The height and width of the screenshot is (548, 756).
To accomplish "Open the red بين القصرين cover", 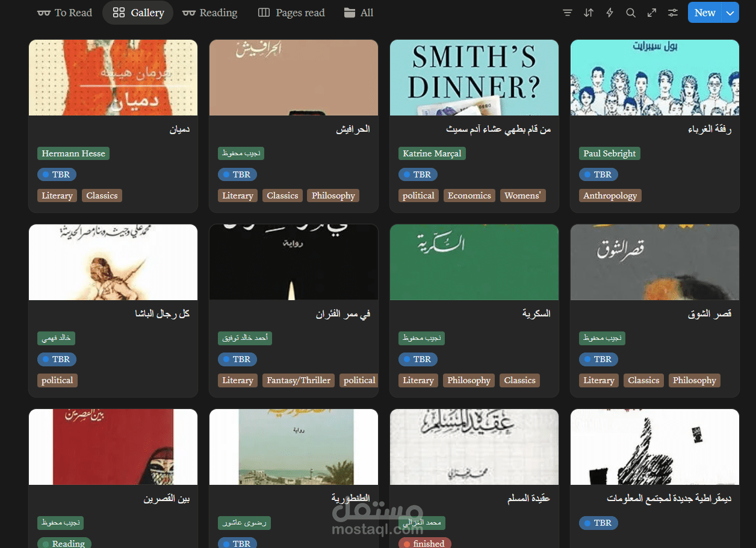I will pos(113,447).
